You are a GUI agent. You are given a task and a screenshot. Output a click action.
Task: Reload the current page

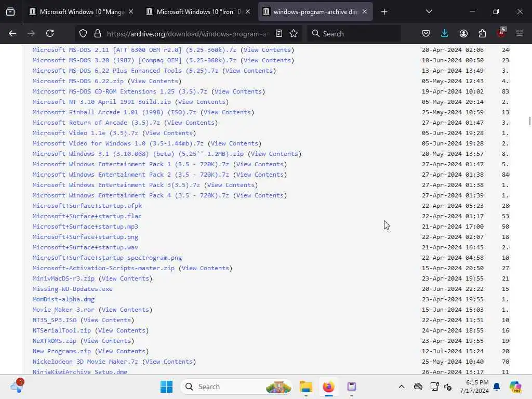pyautogui.click(x=50, y=34)
